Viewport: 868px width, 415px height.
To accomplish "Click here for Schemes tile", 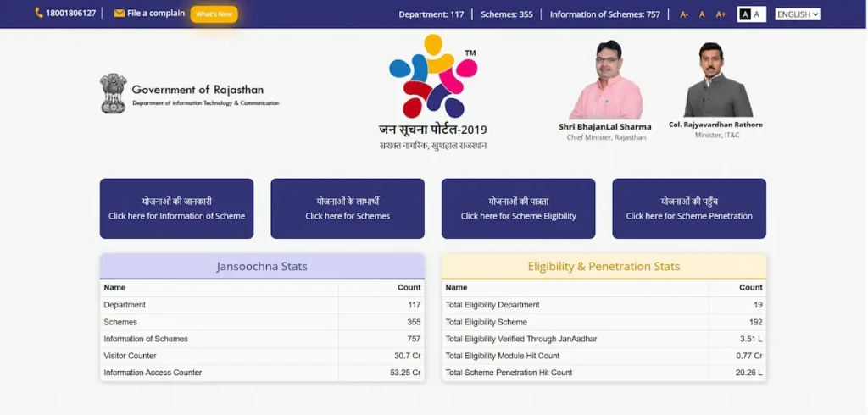I will click(348, 208).
